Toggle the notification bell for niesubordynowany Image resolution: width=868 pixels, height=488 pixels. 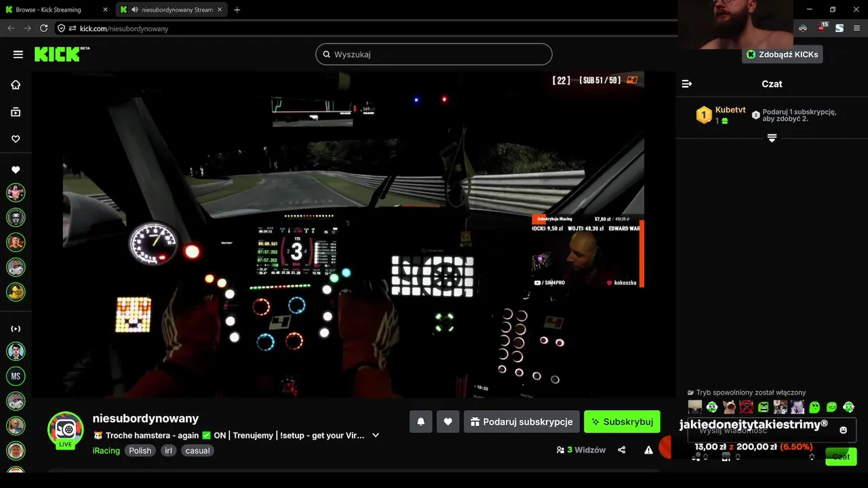pyautogui.click(x=420, y=422)
